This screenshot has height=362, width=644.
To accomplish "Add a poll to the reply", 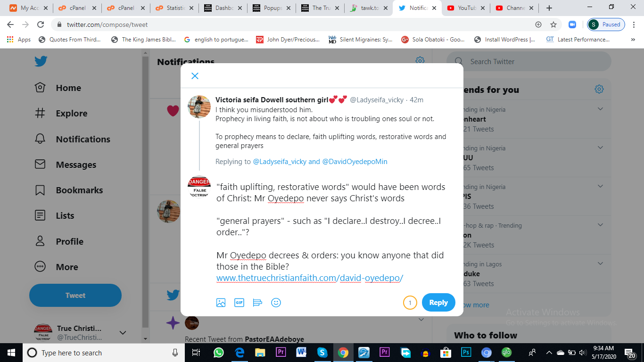I will pyautogui.click(x=257, y=303).
